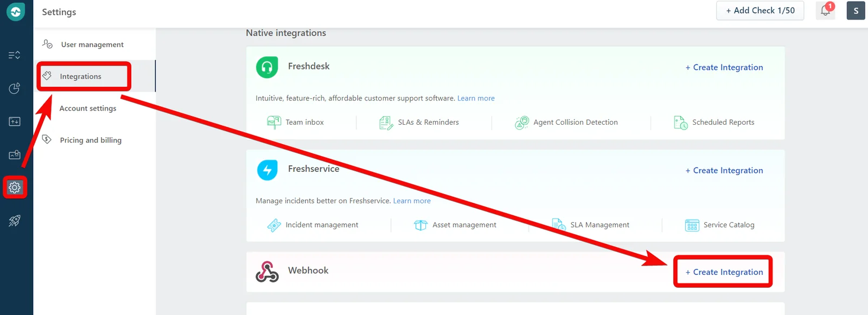This screenshot has width=868, height=315.
Task: Create Integration for Webhook
Action: pyautogui.click(x=724, y=272)
